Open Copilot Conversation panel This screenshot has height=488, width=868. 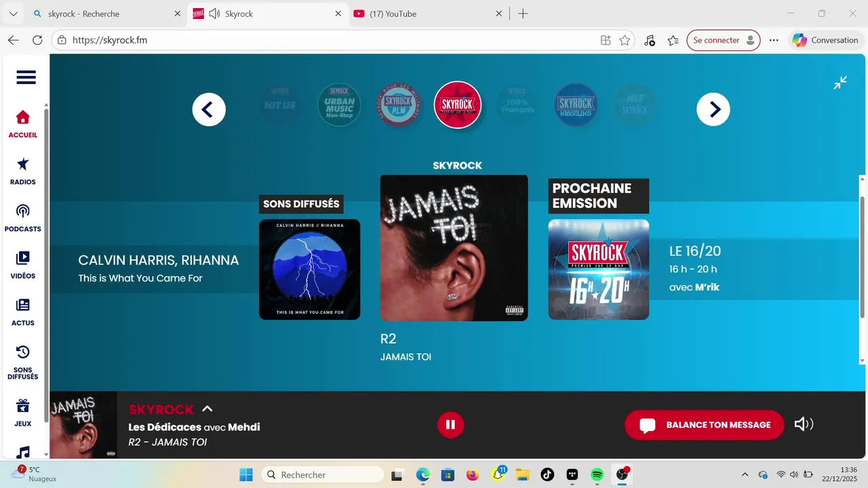[x=825, y=40]
